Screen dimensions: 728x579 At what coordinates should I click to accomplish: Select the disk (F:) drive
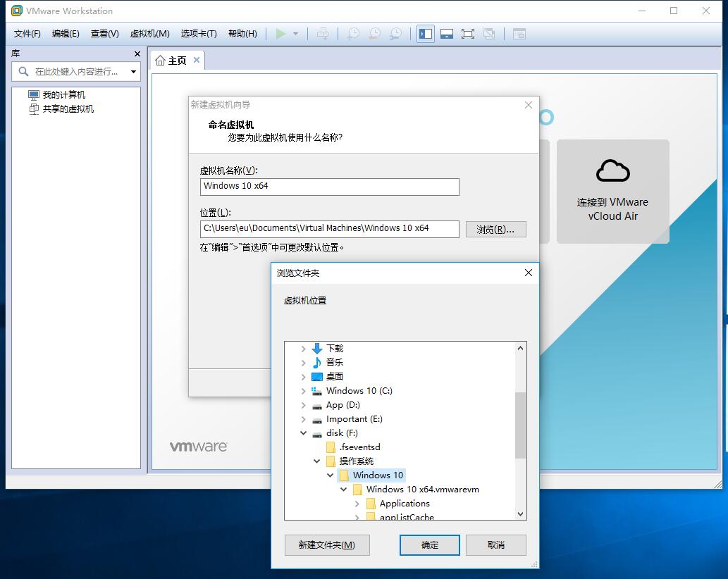coord(342,433)
